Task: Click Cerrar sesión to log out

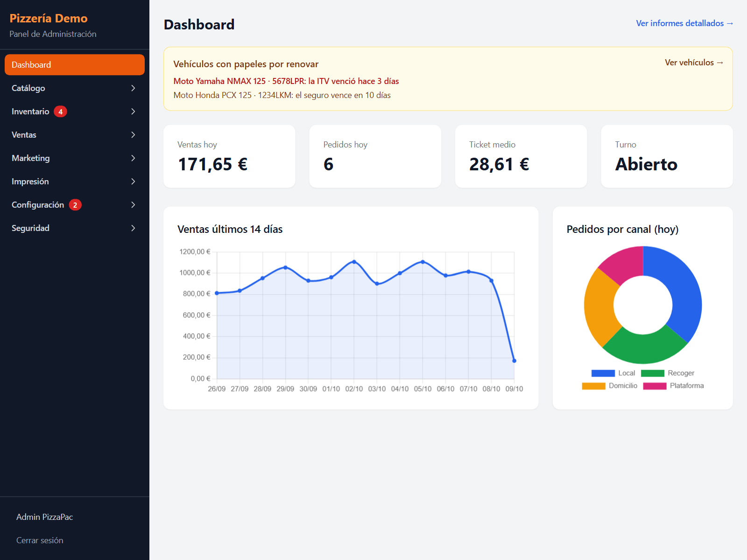Action: coord(40,540)
